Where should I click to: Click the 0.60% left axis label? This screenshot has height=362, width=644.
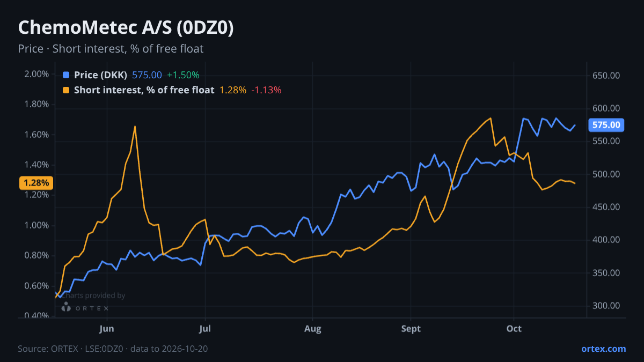click(x=36, y=286)
